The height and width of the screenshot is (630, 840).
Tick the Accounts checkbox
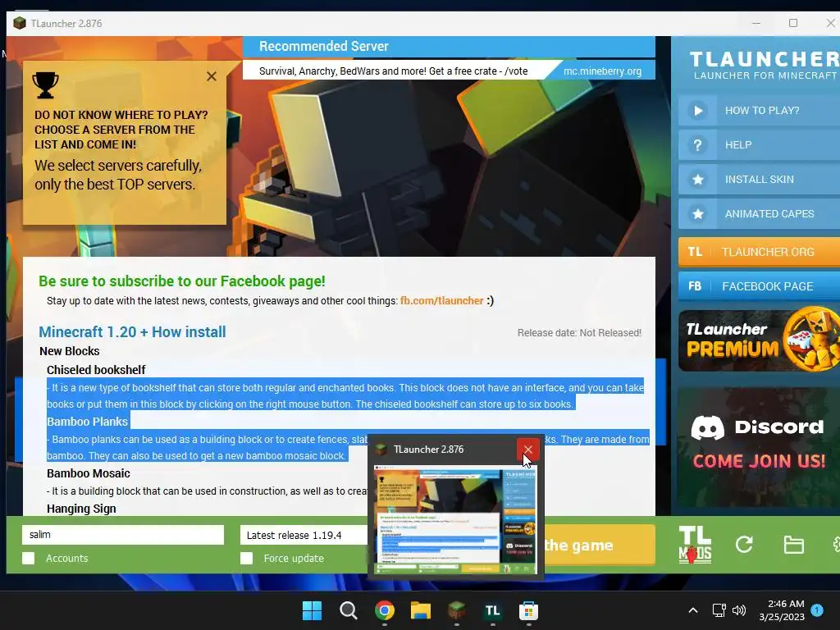pos(29,558)
